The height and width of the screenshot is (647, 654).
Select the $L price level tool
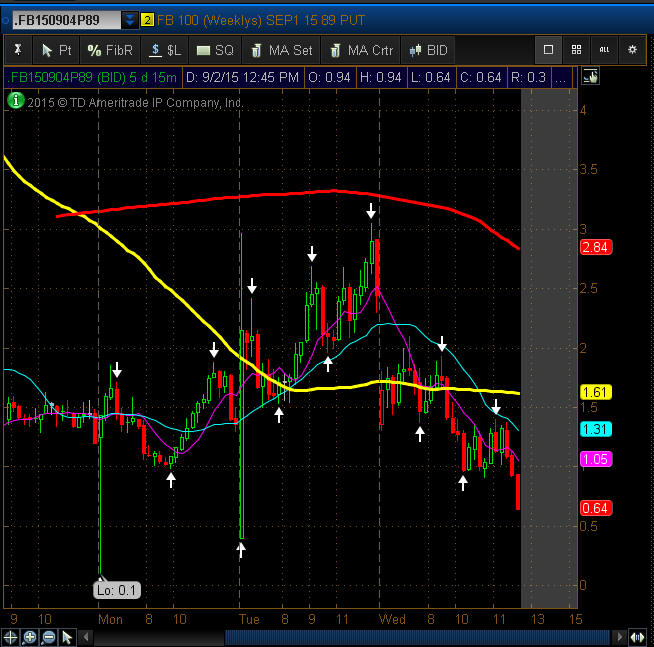point(165,50)
